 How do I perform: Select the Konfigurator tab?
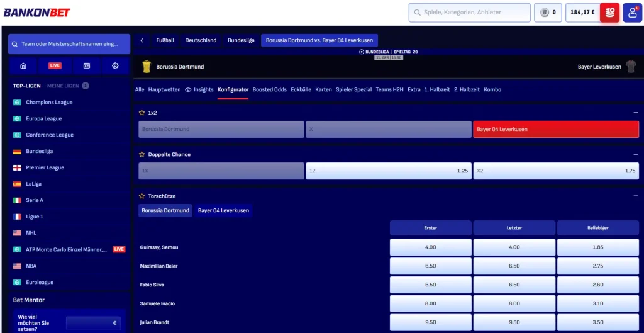click(x=233, y=89)
